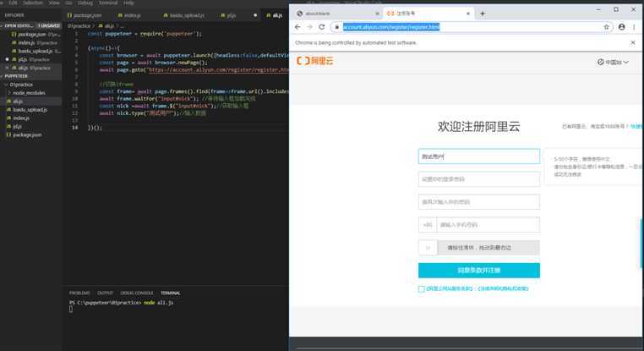Go forward in Chrome
Viewport: 644px width, 351px height.
tap(309, 27)
